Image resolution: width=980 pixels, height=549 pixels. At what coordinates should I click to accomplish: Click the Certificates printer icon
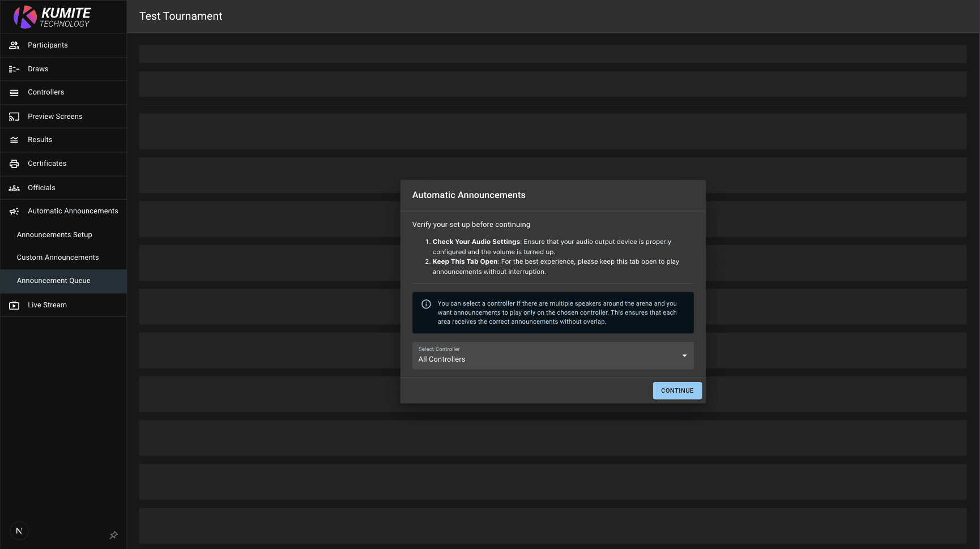click(14, 164)
